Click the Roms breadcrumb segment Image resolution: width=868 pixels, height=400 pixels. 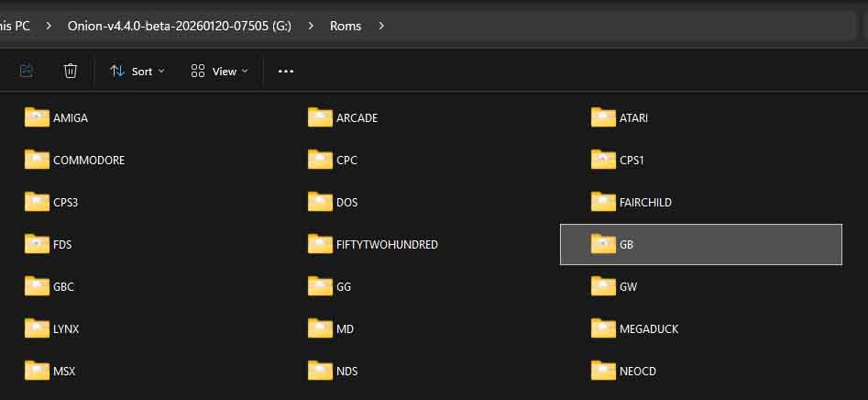346,26
